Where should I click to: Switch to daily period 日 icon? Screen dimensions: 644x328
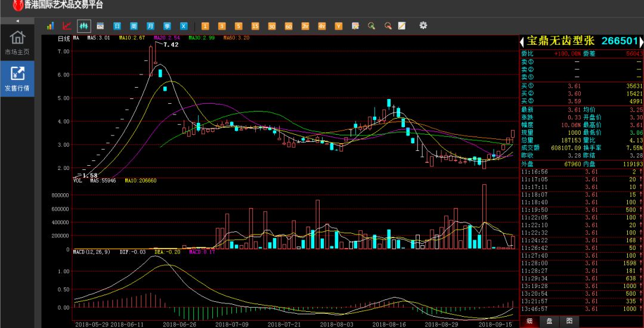(x=117, y=26)
